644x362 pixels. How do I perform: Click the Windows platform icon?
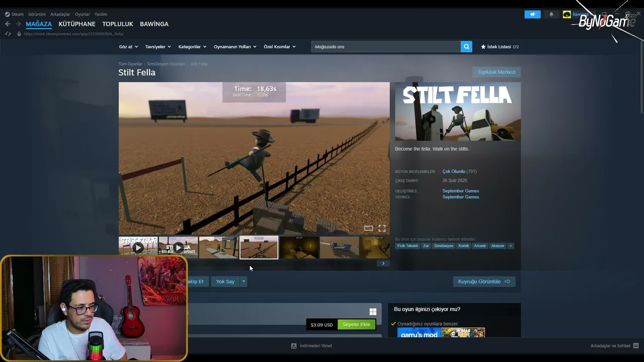click(x=373, y=312)
